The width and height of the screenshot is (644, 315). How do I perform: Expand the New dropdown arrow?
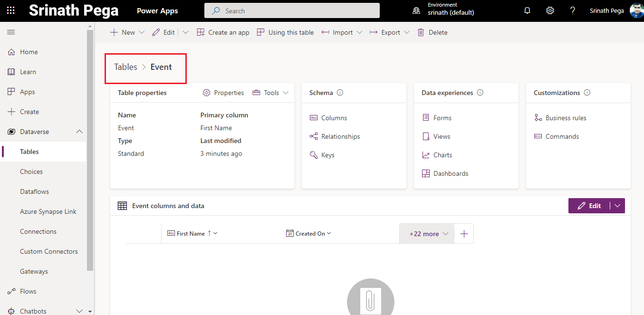tap(142, 32)
